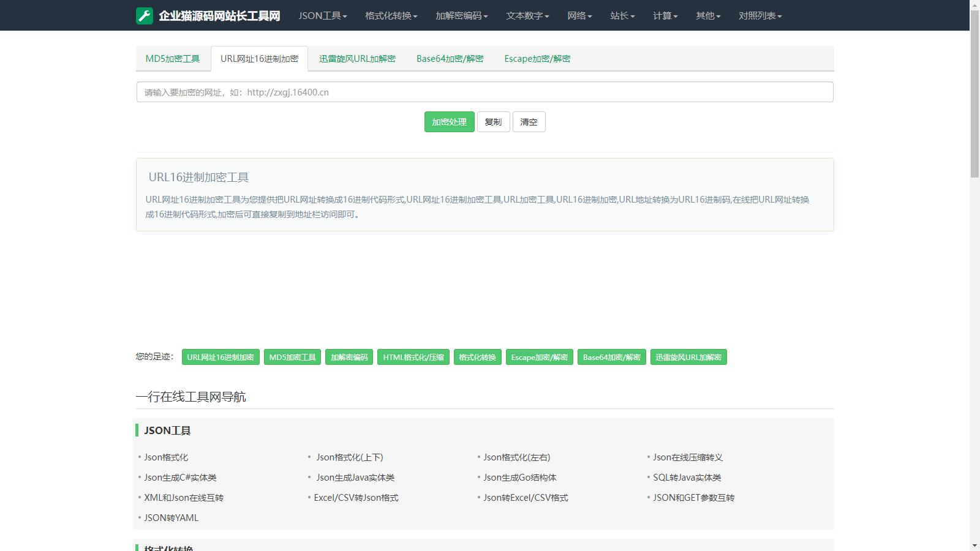Viewport: 980px width, 551px height.
Task: Expand the 格式化转换 navigation dropdown
Action: pos(391,16)
